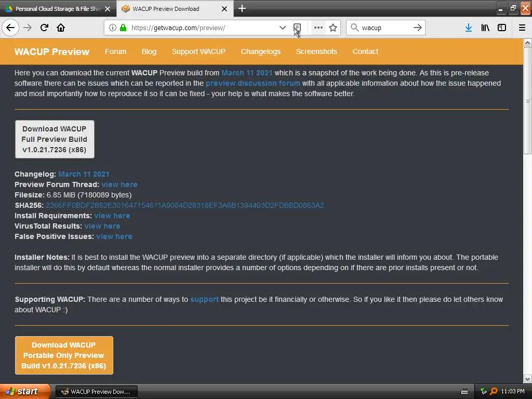Viewport: 532px width, 399px height.
Task: Minimize the browser window
Action: (x=500, y=8)
